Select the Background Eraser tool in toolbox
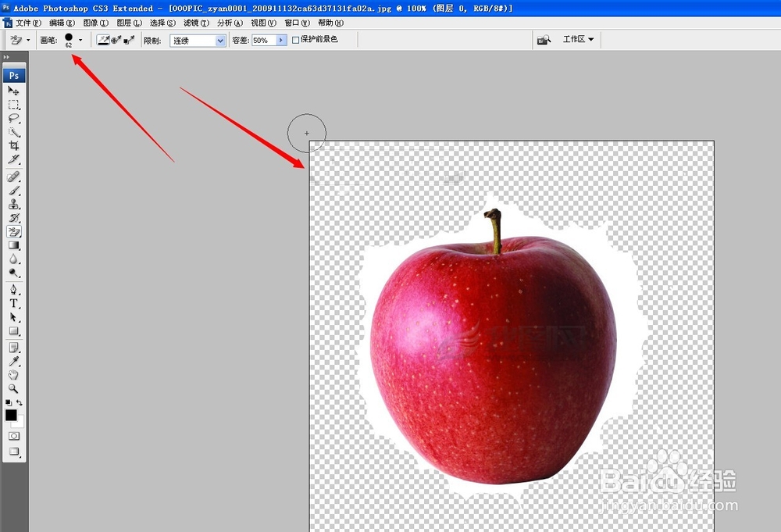Image resolution: width=781 pixels, height=532 pixels. pos(13,232)
